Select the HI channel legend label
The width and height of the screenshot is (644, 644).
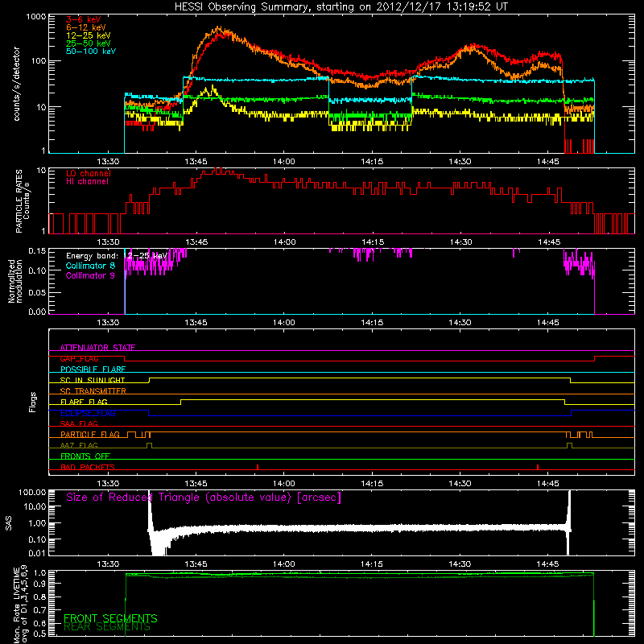click(87, 182)
